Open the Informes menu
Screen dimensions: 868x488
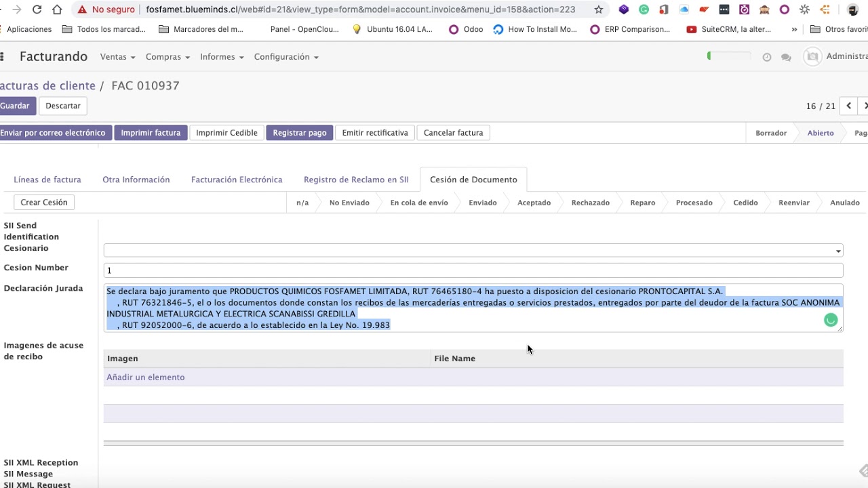click(222, 57)
